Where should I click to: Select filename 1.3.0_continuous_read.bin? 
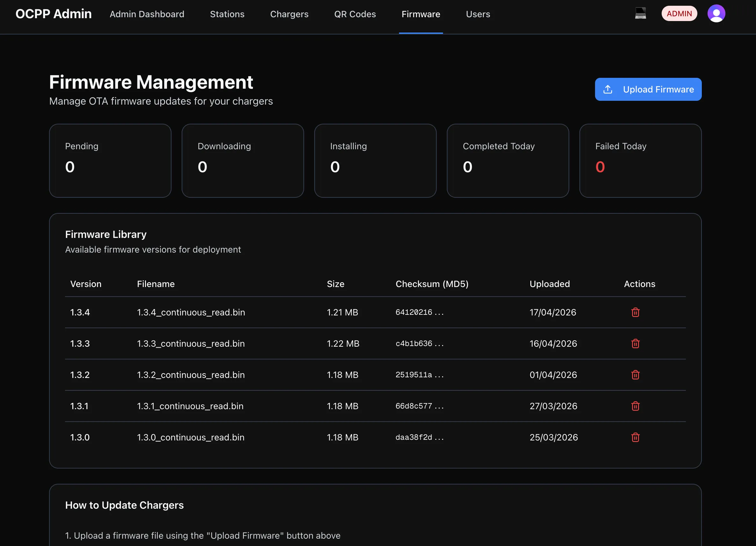(x=191, y=437)
